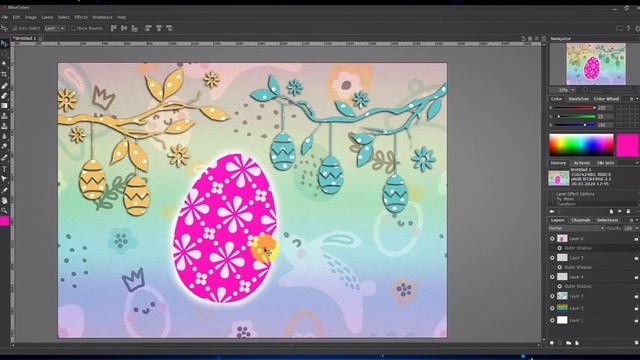
Task: Open the Layers panel options menu arrow
Action: 638,220
